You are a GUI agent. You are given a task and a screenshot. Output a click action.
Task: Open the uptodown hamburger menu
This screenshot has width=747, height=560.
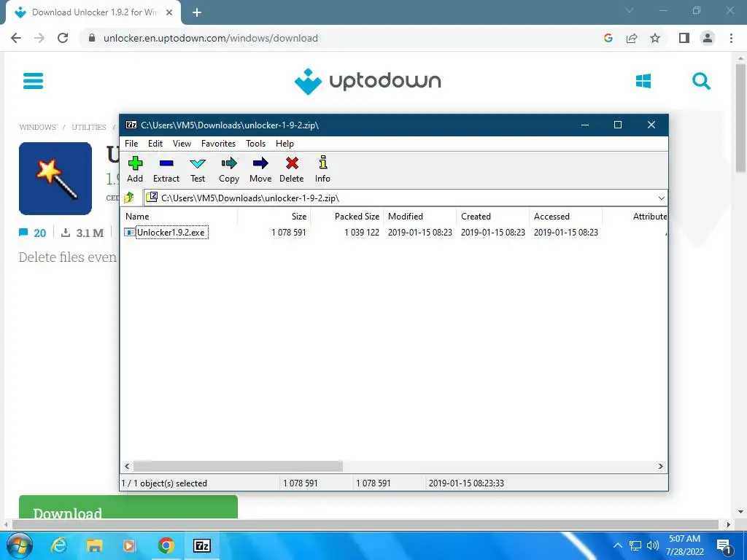click(x=34, y=81)
